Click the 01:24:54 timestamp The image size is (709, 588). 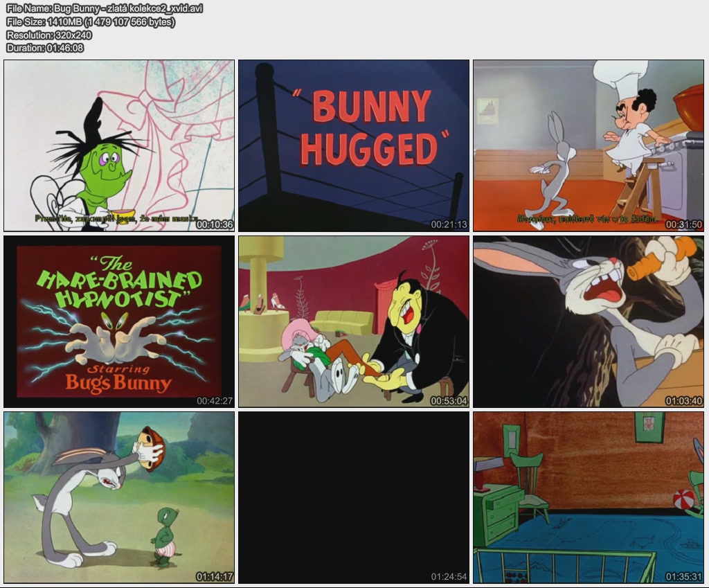pyautogui.click(x=449, y=576)
